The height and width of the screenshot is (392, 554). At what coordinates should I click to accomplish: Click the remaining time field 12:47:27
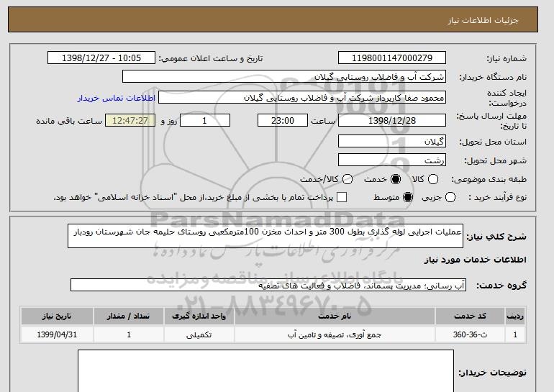(x=130, y=120)
